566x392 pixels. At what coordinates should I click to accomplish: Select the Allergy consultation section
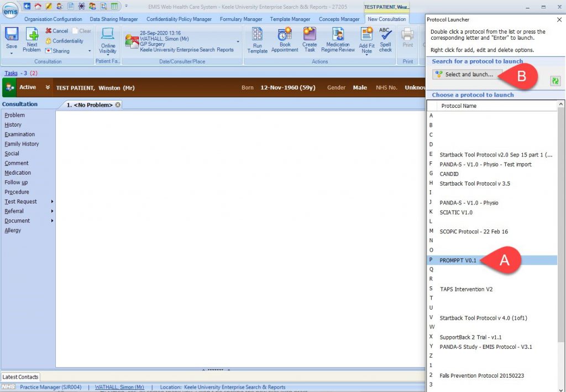(x=13, y=231)
